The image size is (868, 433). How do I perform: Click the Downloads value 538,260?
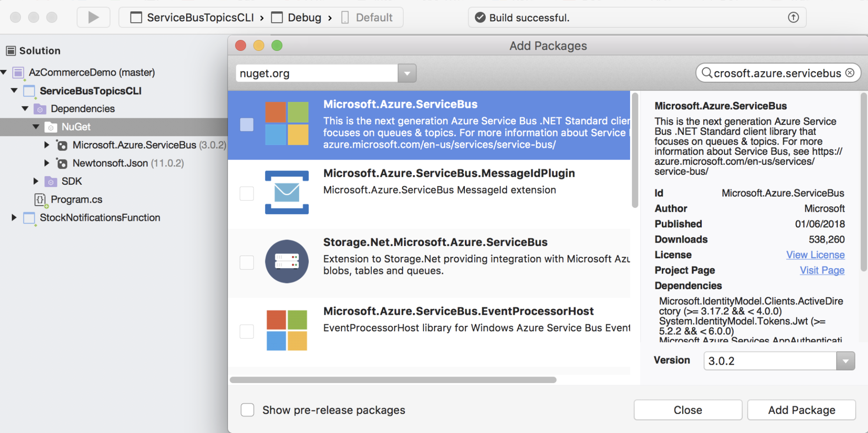point(827,240)
